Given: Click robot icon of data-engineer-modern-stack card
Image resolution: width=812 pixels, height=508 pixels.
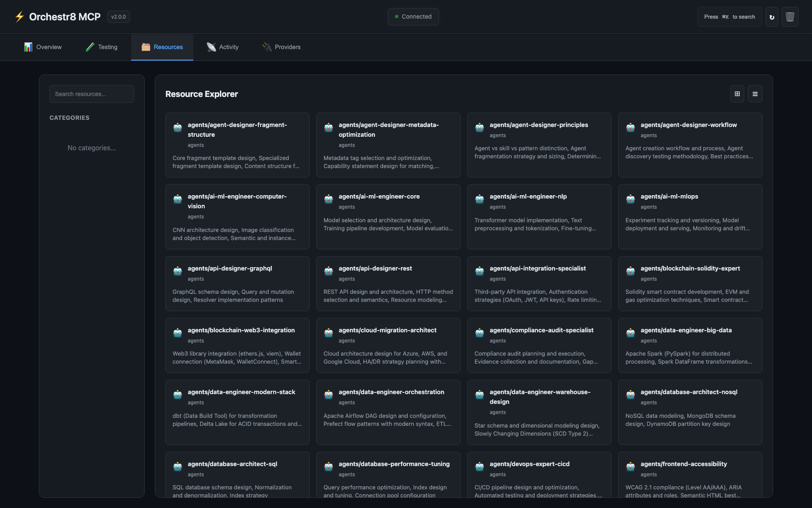Looking at the screenshot, I should pyautogui.click(x=178, y=395).
